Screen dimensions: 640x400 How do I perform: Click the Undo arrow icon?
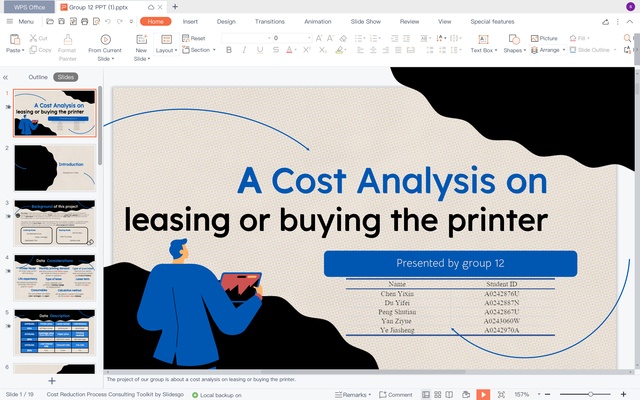click(x=108, y=21)
